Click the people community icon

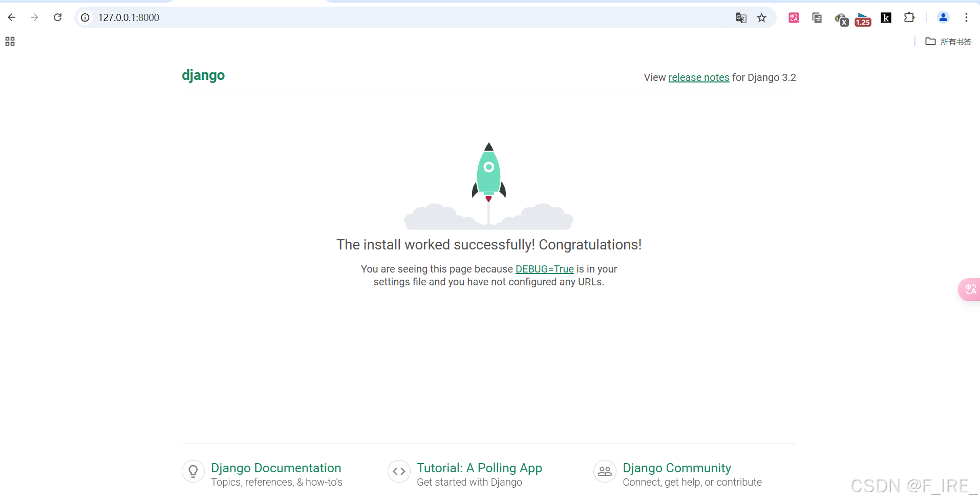(605, 471)
